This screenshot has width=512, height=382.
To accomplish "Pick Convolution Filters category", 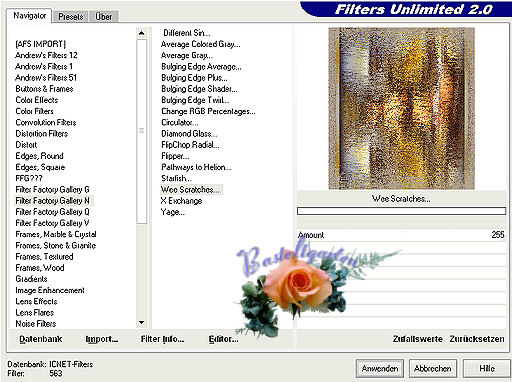I will point(46,122).
